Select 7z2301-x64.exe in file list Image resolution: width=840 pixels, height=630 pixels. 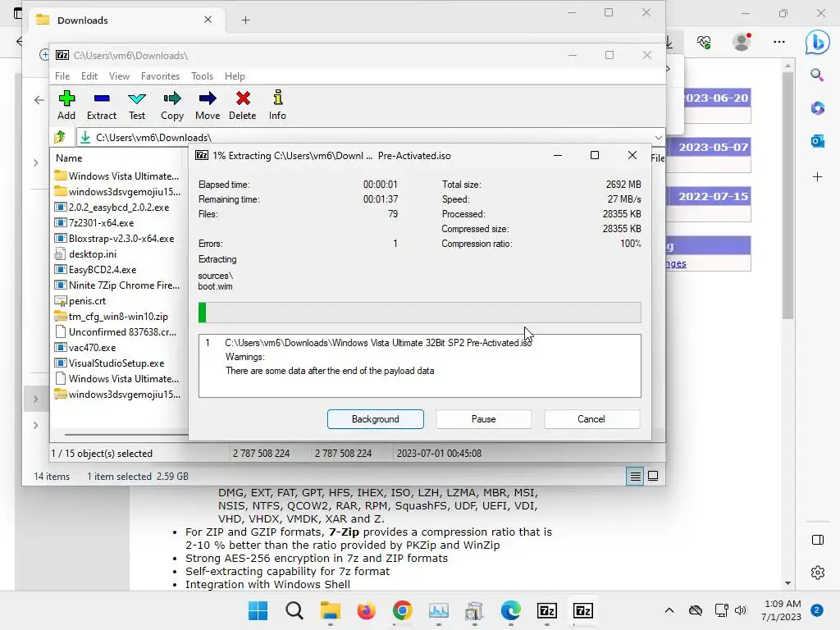pos(101,223)
